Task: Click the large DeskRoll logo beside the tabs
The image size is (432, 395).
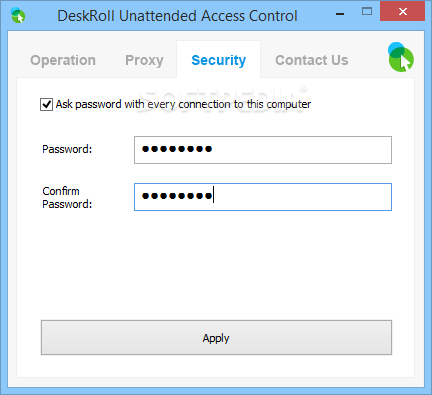Action: pyautogui.click(x=401, y=57)
